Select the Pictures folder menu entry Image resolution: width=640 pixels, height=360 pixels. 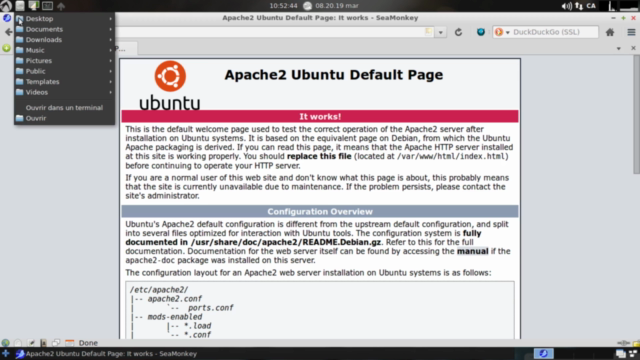coord(64,61)
